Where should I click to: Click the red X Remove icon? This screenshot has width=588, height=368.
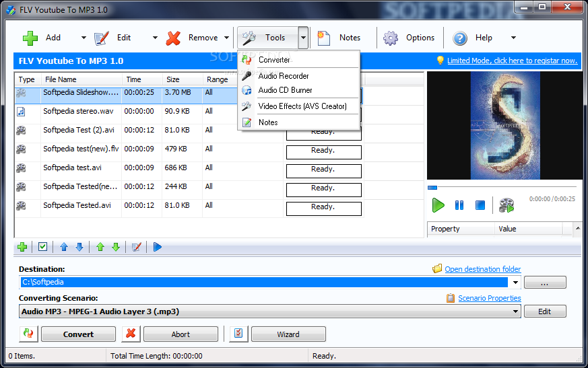173,38
